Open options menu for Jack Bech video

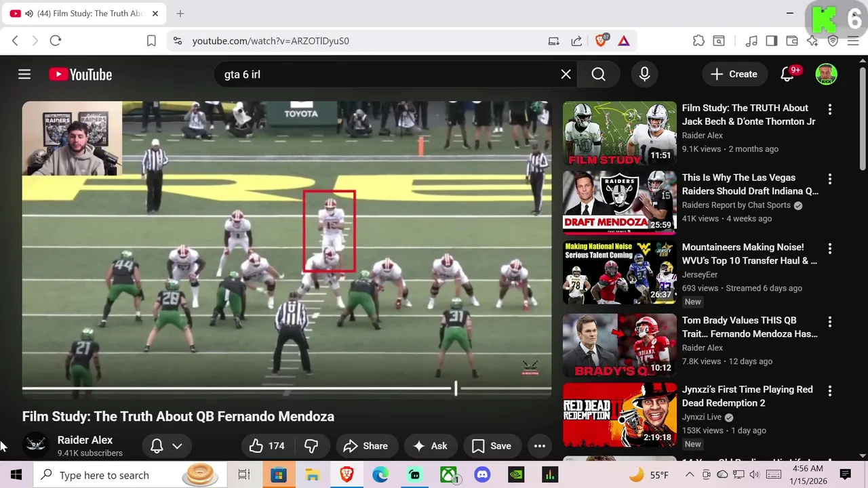[x=829, y=109]
